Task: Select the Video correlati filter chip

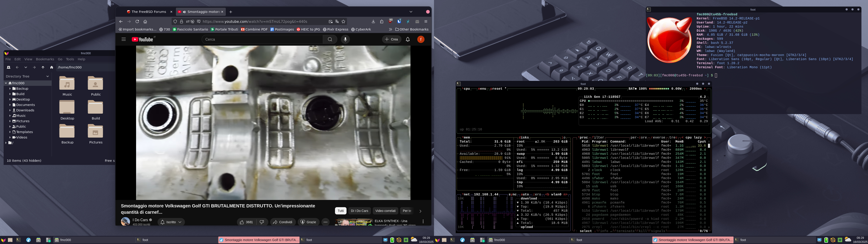Action: [x=385, y=211]
